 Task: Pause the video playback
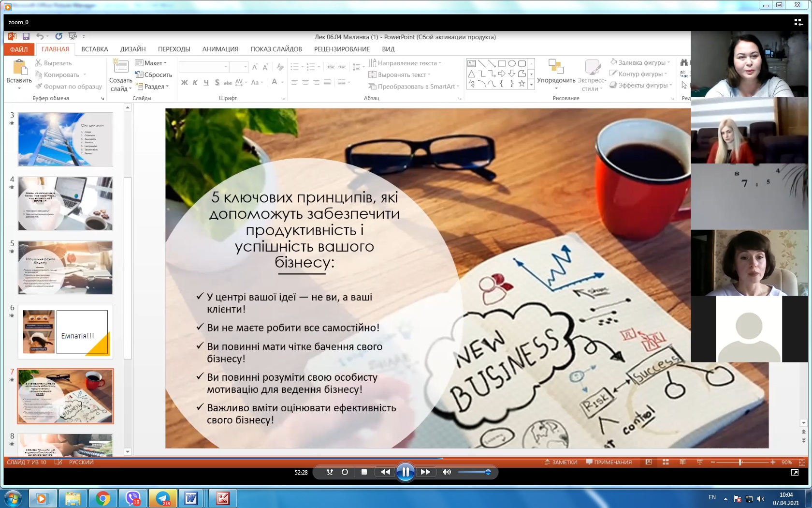point(405,472)
